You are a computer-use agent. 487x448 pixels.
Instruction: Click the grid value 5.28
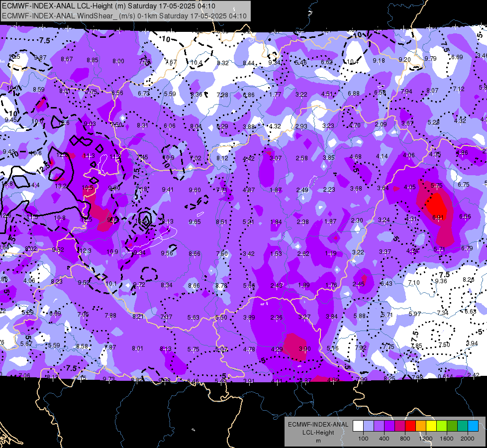[x=434, y=122]
